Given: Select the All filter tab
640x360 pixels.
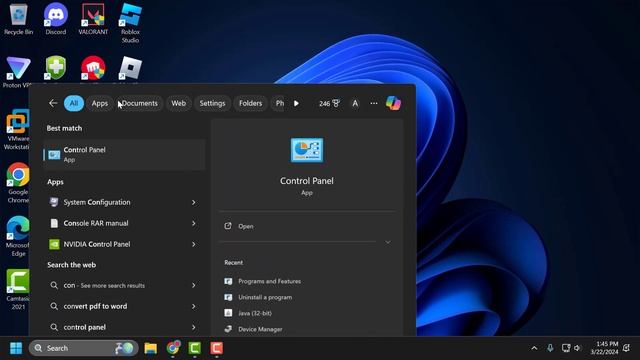Looking at the screenshot, I should 74,103.
